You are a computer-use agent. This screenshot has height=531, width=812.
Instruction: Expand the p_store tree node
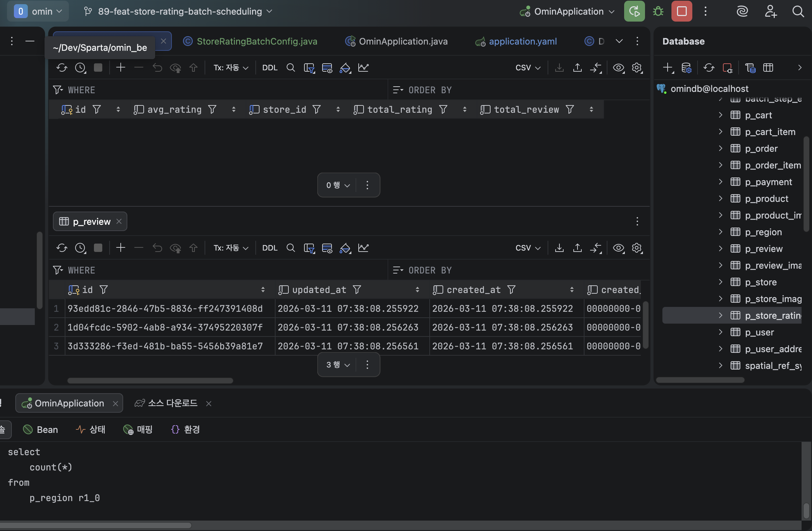pyautogui.click(x=721, y=282)
